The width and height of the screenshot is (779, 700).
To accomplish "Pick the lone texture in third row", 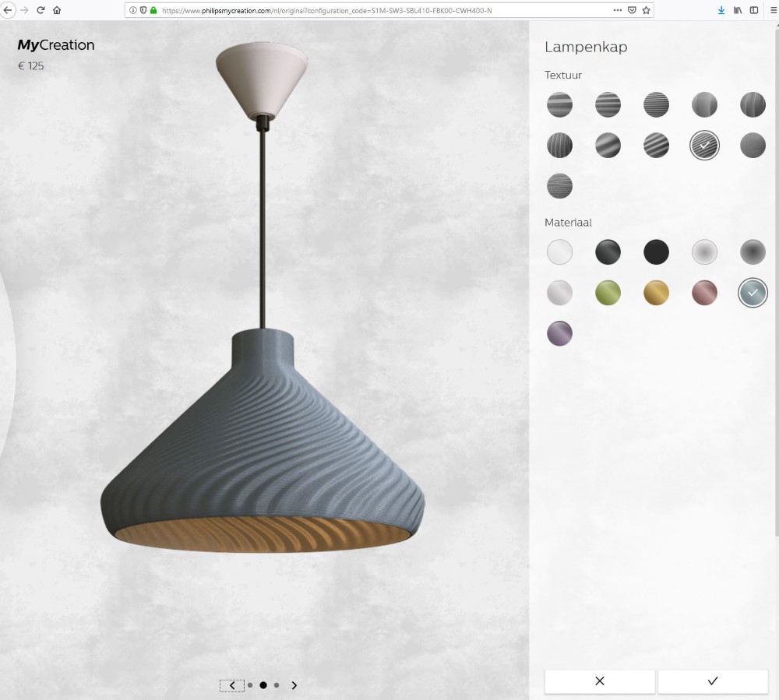I will (559, 186).
